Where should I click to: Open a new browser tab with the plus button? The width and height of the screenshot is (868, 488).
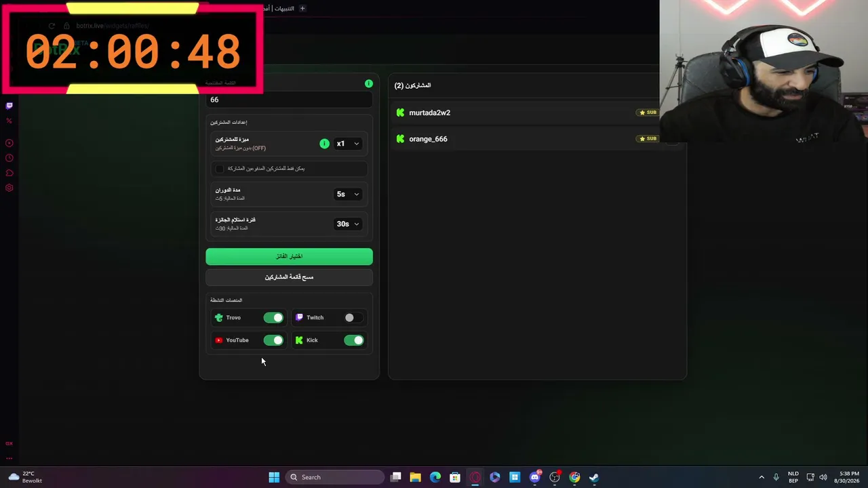pyautogui.click(x=302, y=8)
